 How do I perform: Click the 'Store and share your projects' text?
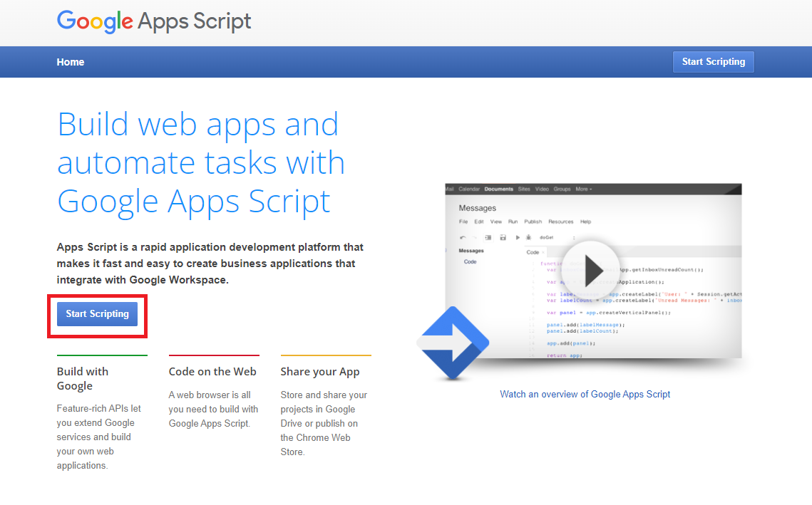pos(324,423)
